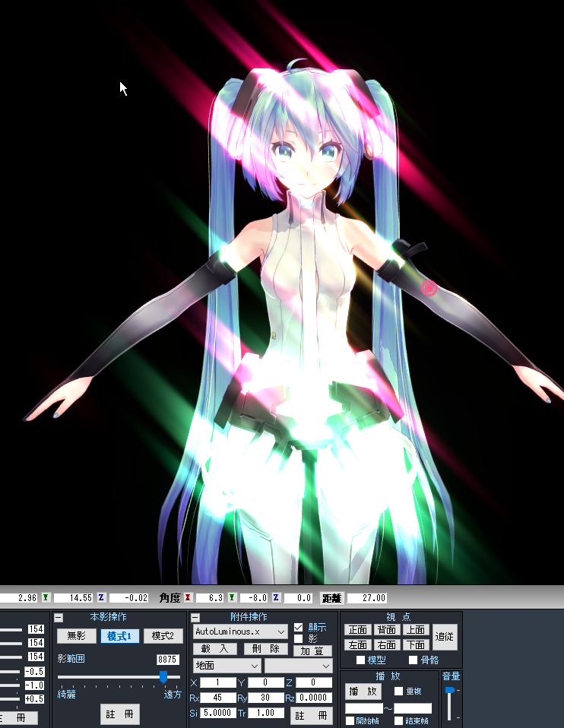This screenshot has width=564, height=728.
Task: Check the 模型 view checkbox
Action: tap(360, 660)
